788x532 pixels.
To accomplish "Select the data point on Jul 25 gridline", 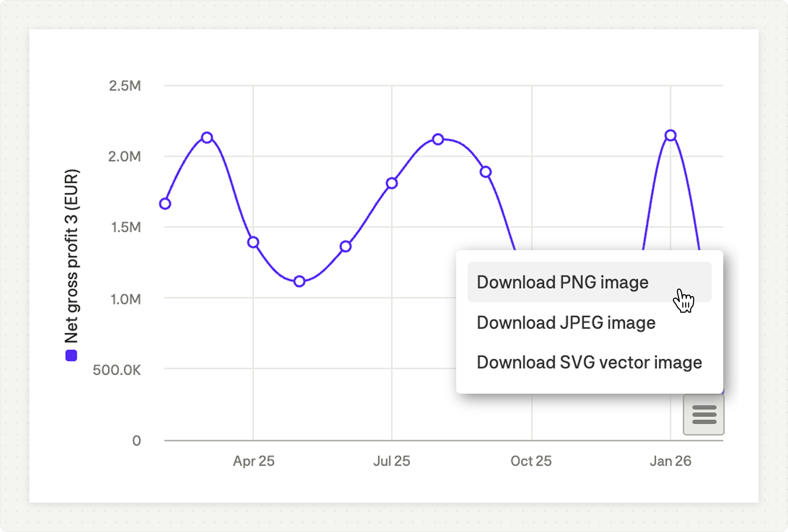I will pos(392,183).
